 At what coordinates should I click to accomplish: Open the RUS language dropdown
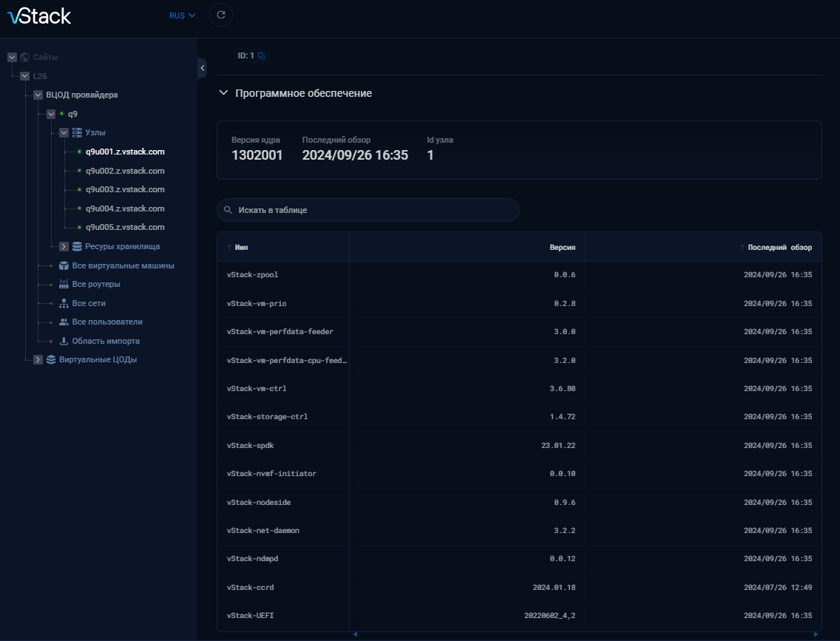pos(182,16)
